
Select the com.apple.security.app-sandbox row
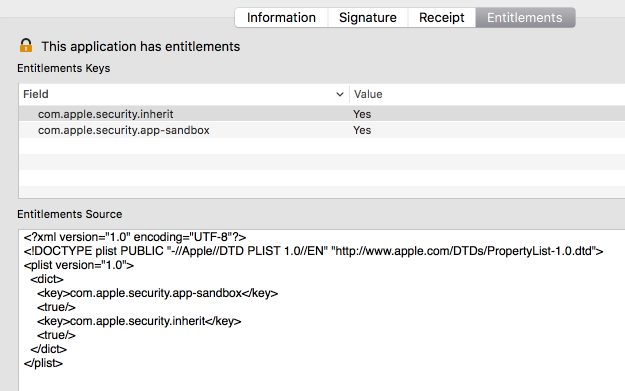coord(322,130)
